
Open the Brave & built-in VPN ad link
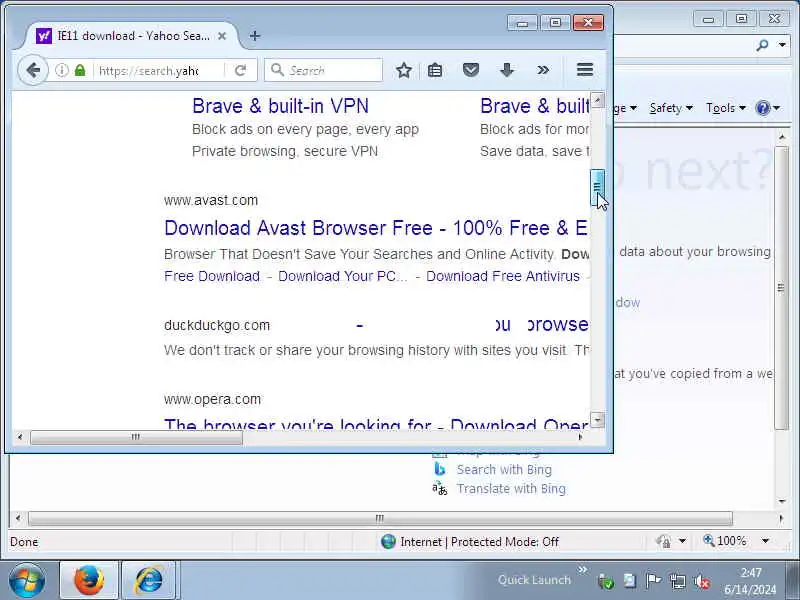281,106
